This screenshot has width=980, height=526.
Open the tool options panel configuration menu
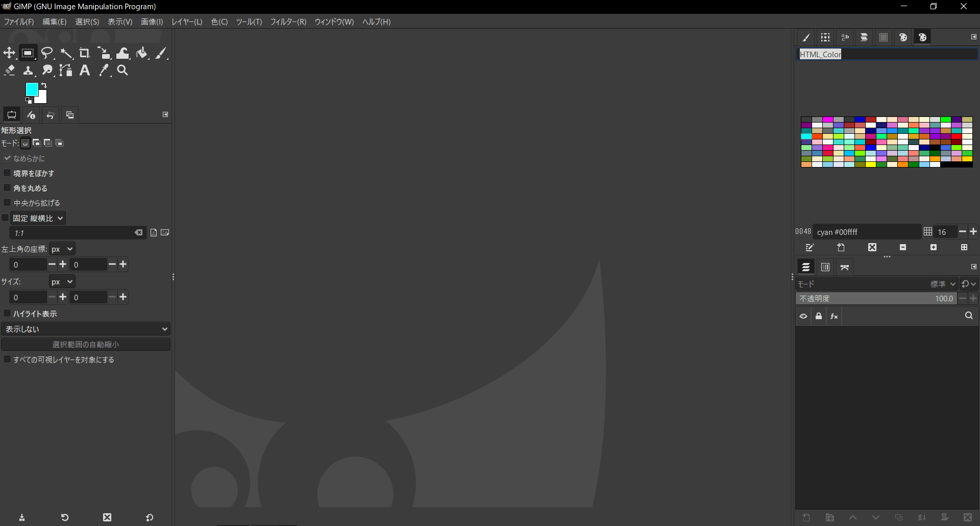click(165, 114)
